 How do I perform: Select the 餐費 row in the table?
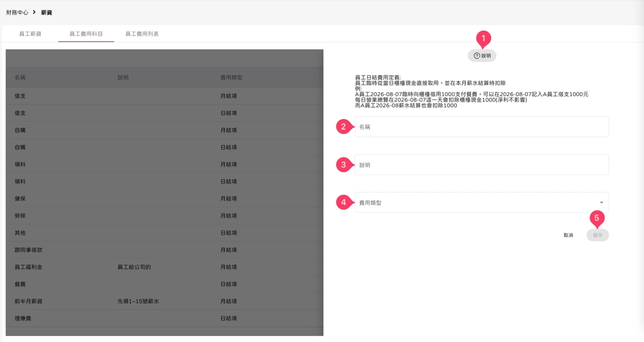(165, 284)
